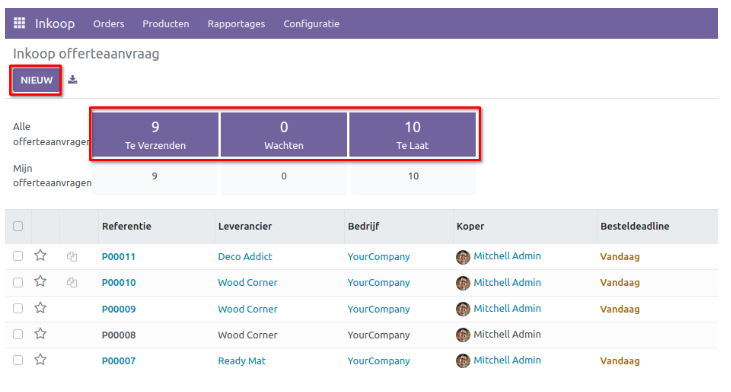Click the activity icon on row P00010

click(x=72, y=282)
